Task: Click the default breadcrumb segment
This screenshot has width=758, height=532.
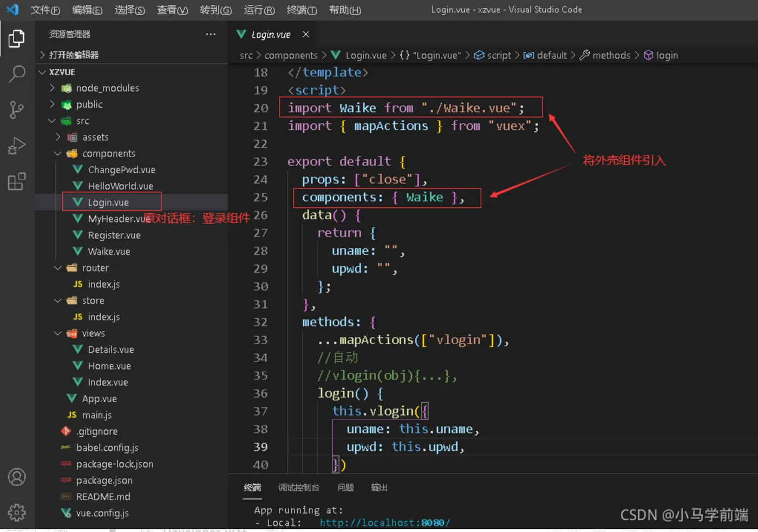Action: (552, 55)
